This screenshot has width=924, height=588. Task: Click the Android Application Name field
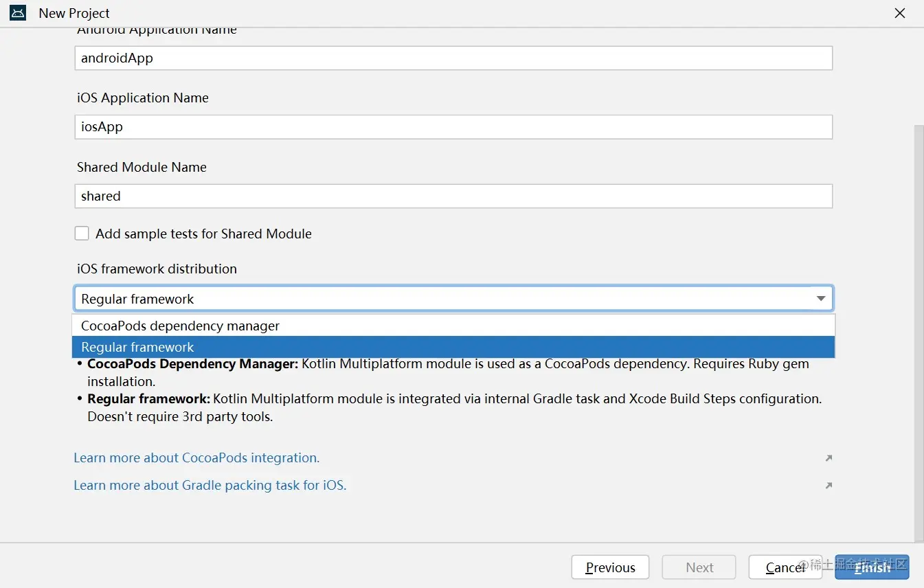tap(453, 58)
